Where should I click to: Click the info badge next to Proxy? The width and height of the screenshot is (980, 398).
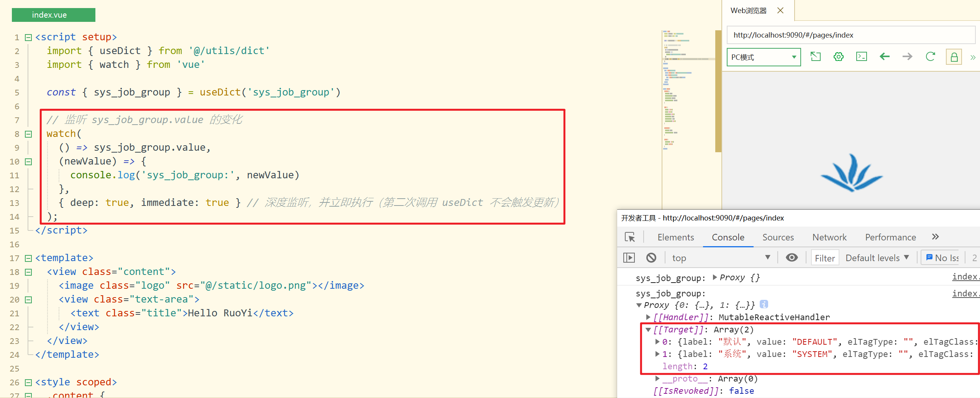coord(764,304)
